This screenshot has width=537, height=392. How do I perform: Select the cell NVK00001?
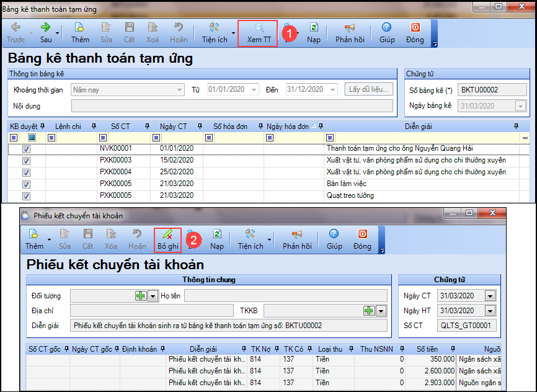[116, 148]
